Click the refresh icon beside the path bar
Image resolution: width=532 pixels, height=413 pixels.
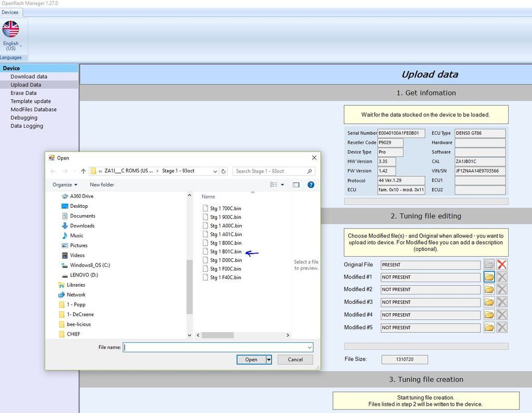223,171
